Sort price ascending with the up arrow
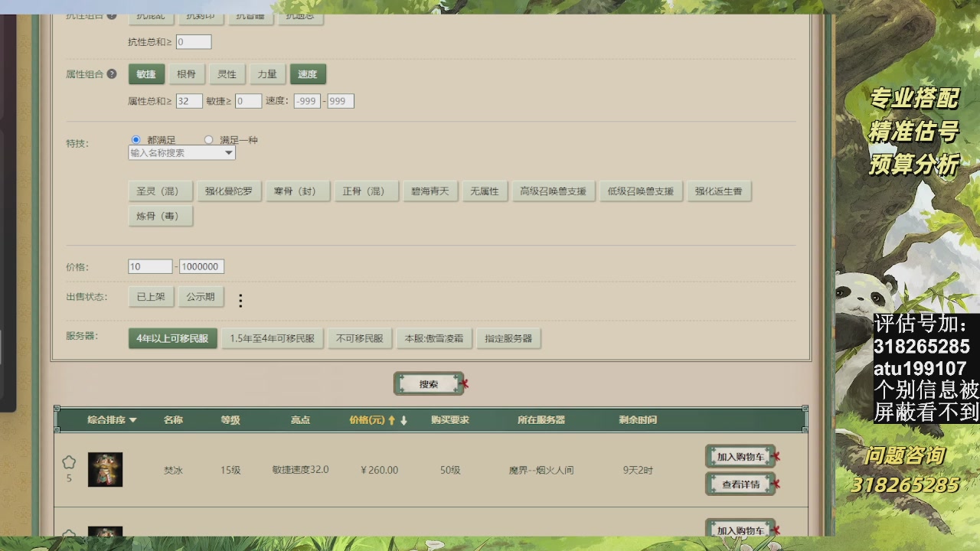 [x=391, y=419]
